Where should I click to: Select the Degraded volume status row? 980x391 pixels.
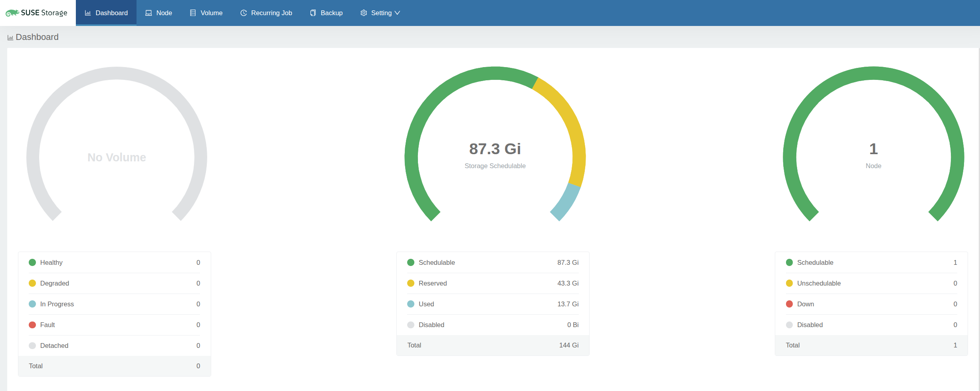point(114,283)
